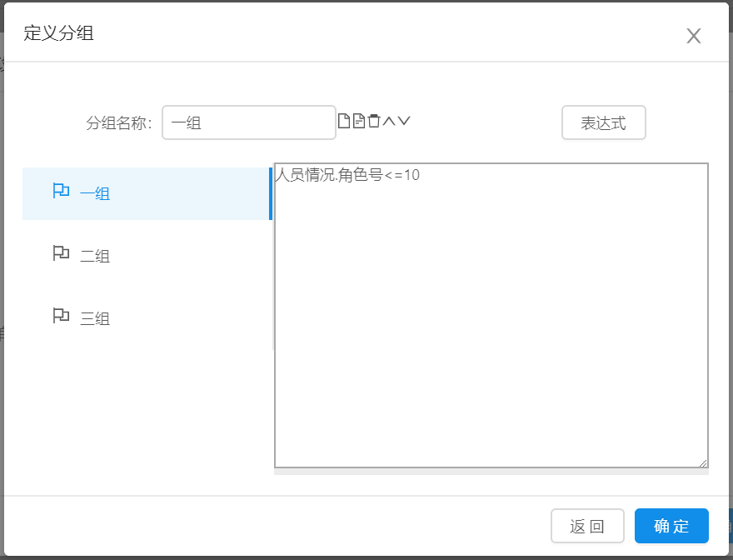Click the document with text lines icon
This screenshot has width=733, height=560.
359,122
